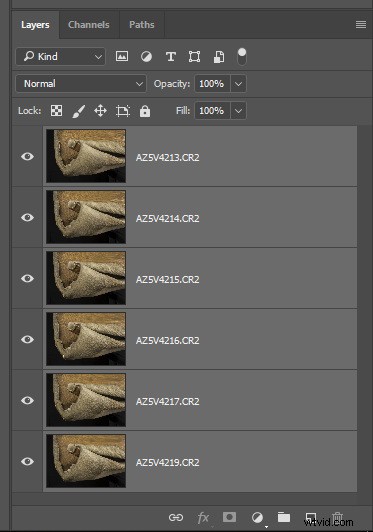This screenshot has height=532, width=373.
Task: Open the Kind filter type dropdown
Action: coord(61,56)
